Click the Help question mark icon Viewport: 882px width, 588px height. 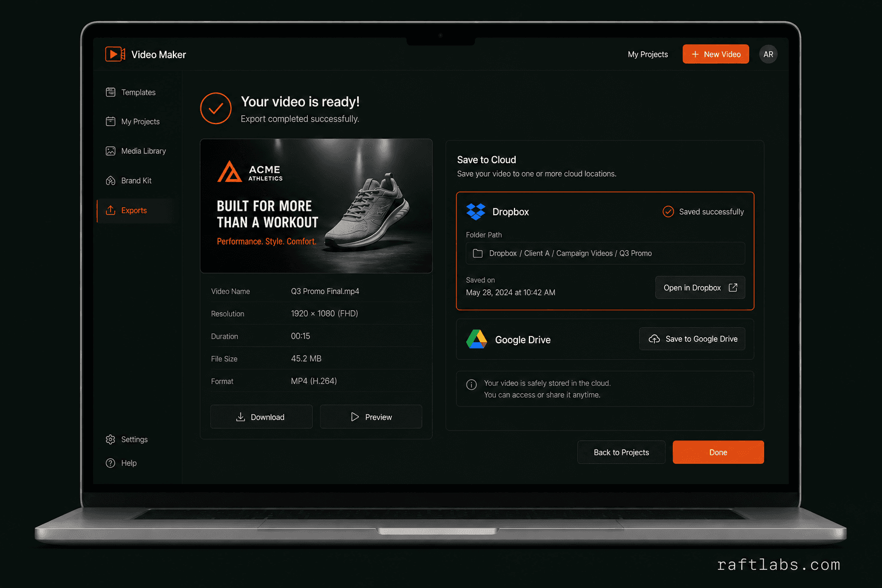click(x=110, y=463)
